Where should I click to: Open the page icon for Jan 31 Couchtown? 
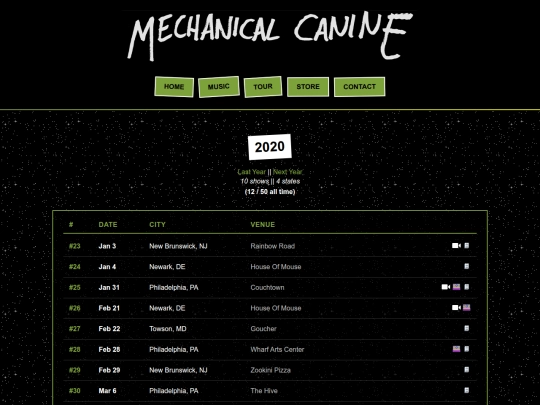(x=467, y=287)
